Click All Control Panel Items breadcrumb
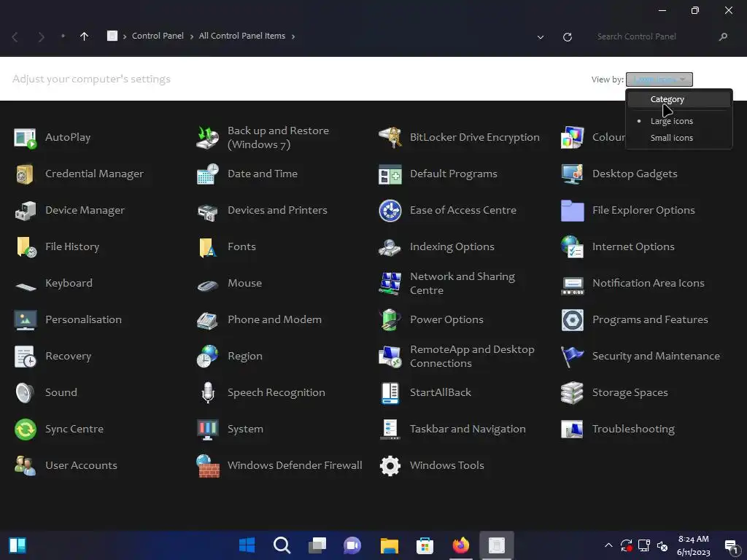Screen dimensions: 747x560 (242, 36)
